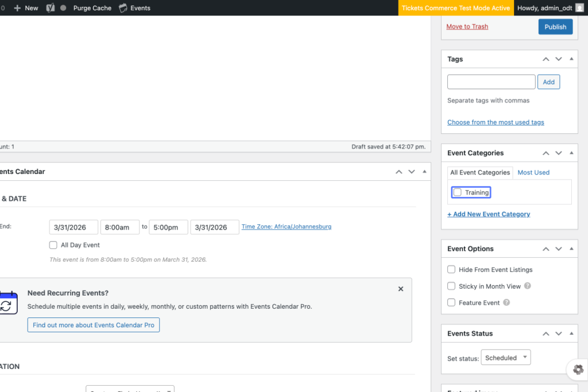The image size is (588, 392).
Task: Click help icon next to Feature Event
Action: point(506,302)
